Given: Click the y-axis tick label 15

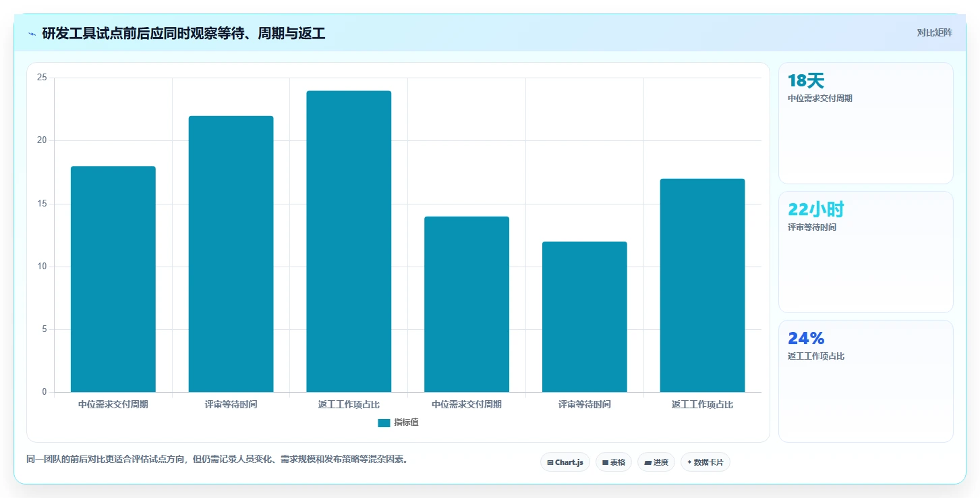Looking at the screenshot, I should pos(42,204).
